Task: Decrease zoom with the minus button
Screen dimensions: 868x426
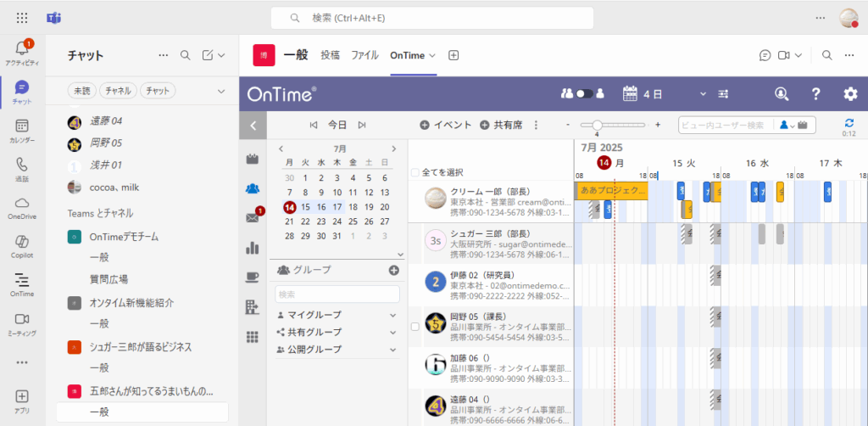Action: [x=568, y=126]
